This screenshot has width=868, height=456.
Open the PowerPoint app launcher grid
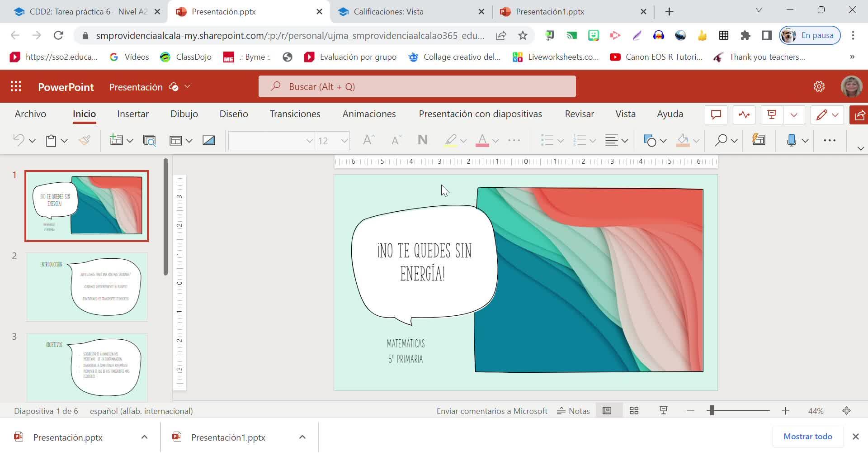[x=16, y=86]
